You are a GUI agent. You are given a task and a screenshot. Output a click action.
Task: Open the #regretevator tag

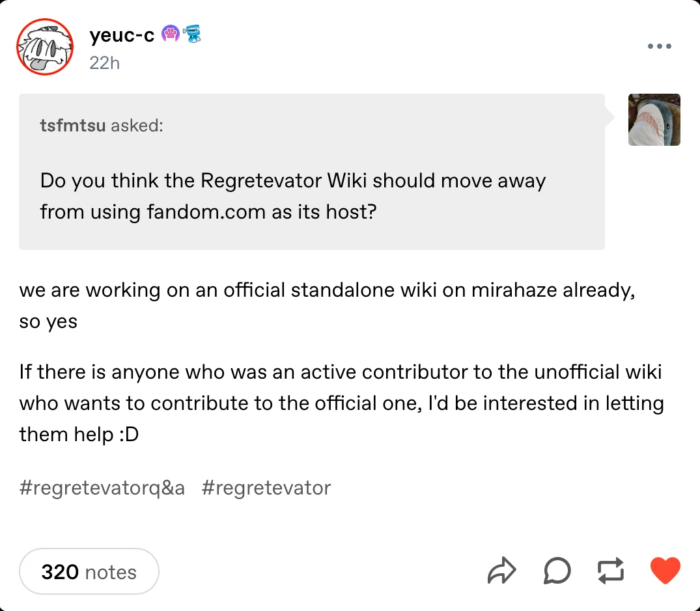coord(266,487)
